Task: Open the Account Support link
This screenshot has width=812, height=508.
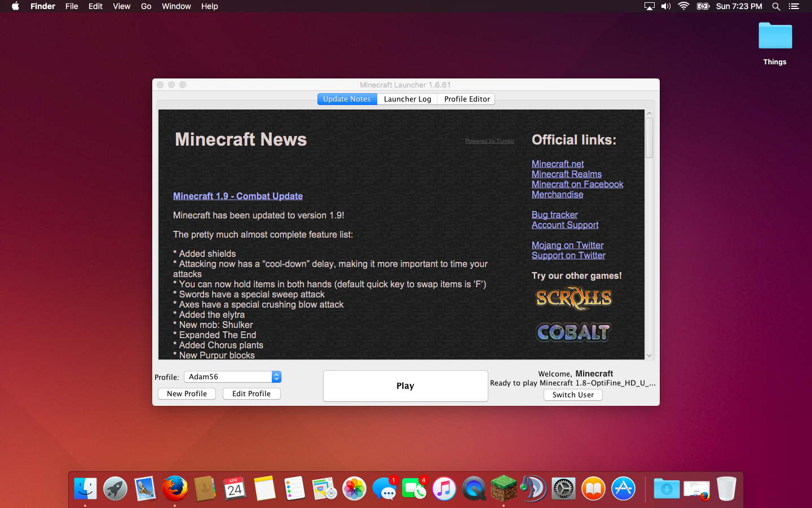Action: pos(565,225)
